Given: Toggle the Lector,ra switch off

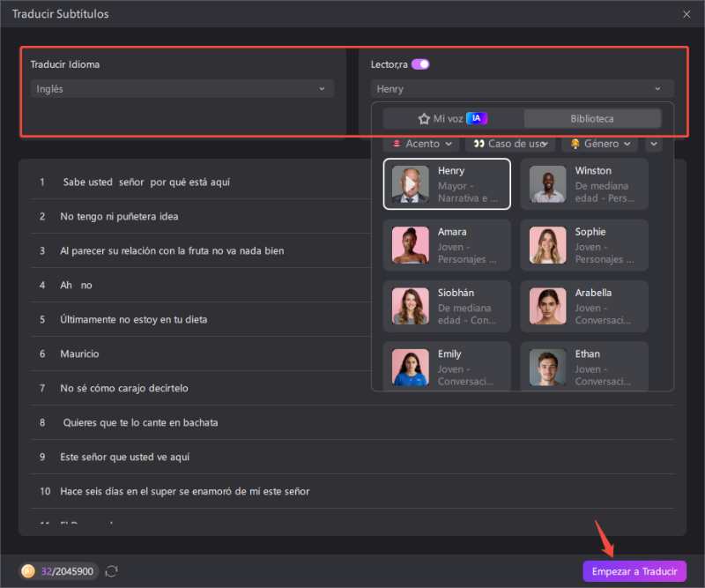Looking at the screenshot, I should coord(420,64).
